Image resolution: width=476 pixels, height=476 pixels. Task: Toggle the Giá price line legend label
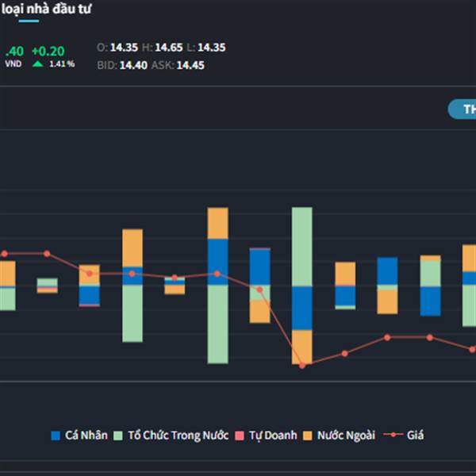tap(416, 436)
